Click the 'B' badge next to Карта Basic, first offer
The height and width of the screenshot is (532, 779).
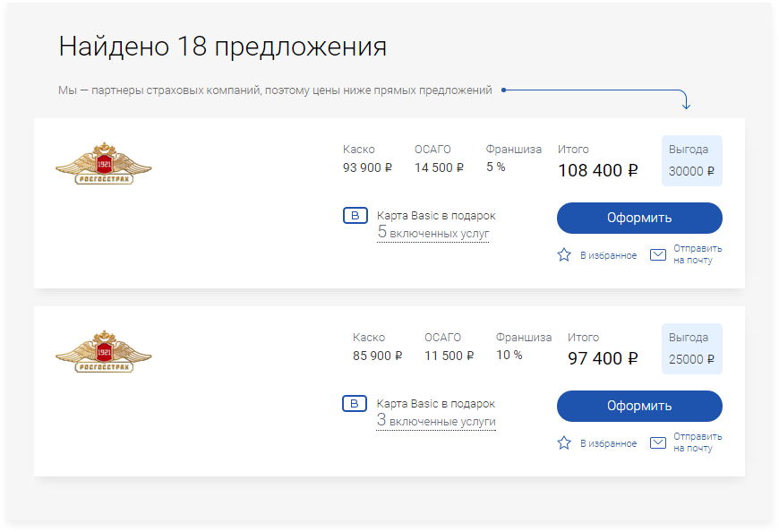coord(355,215)
